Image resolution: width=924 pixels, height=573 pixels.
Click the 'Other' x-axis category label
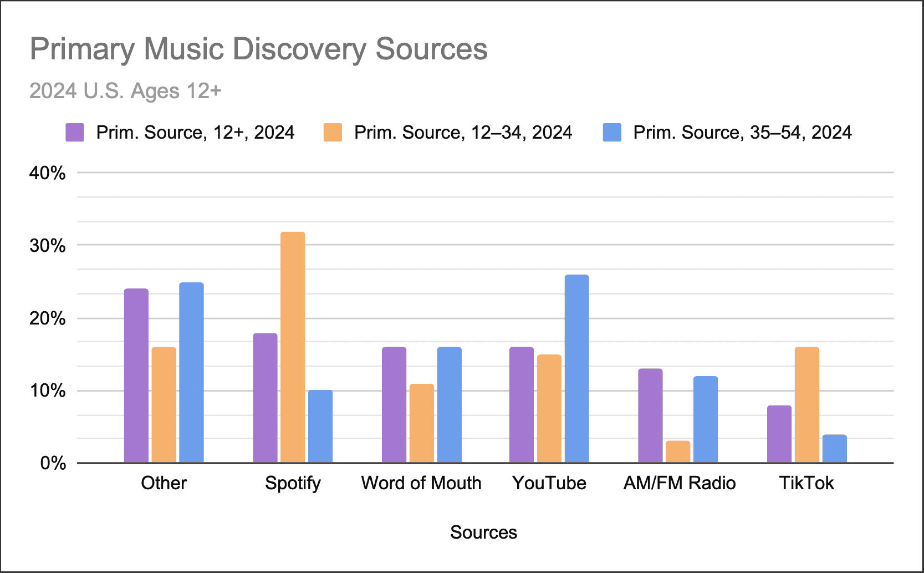click(x=164, y=483)
